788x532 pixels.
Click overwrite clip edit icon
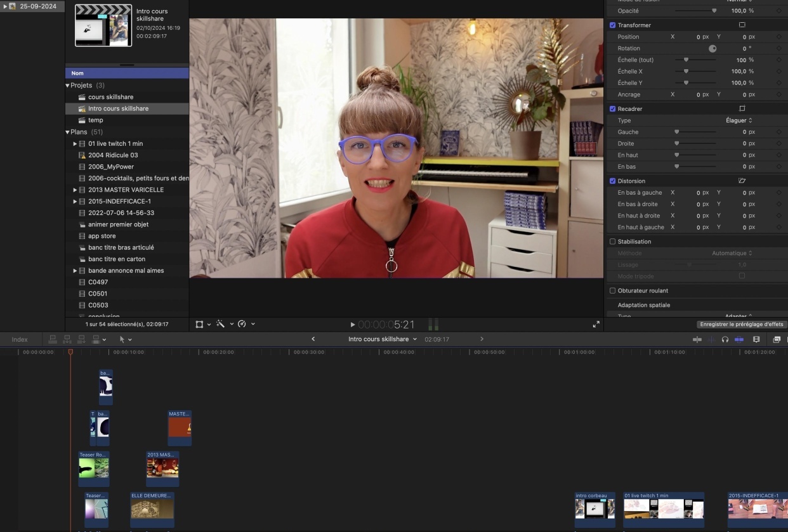coord(96,339)
